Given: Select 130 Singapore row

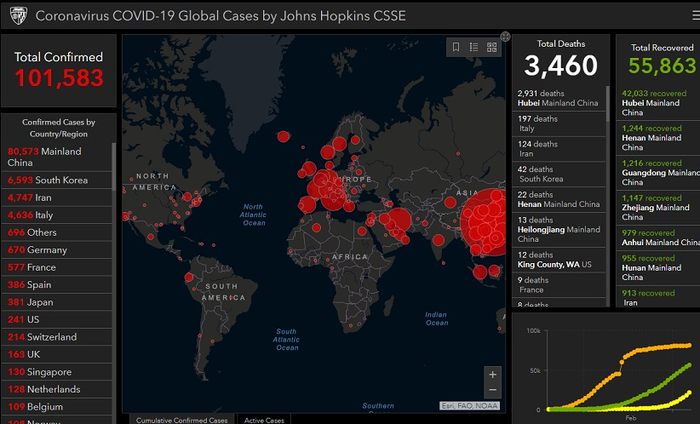Looking at the screenshot, I should [56, 371].
